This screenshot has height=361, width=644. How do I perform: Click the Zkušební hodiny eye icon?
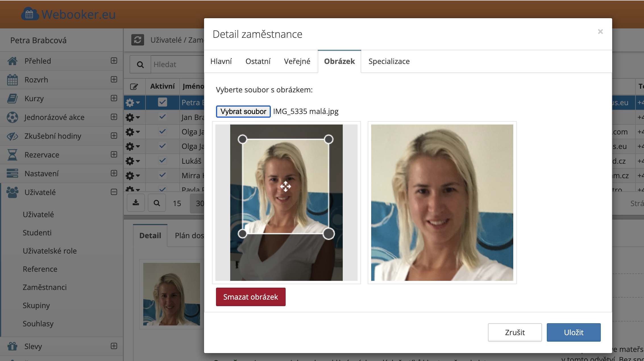[x=13, y=136]
